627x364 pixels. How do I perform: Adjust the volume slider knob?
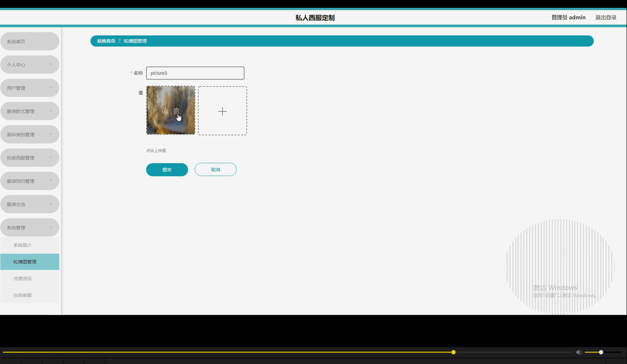click(x=601, y=352)
